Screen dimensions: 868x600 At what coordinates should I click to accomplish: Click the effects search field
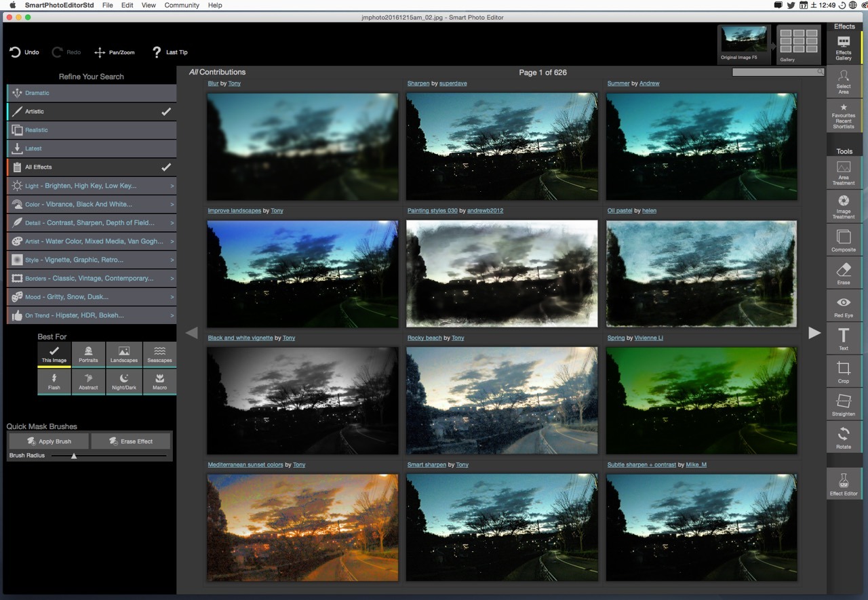[x=778, y=72]
